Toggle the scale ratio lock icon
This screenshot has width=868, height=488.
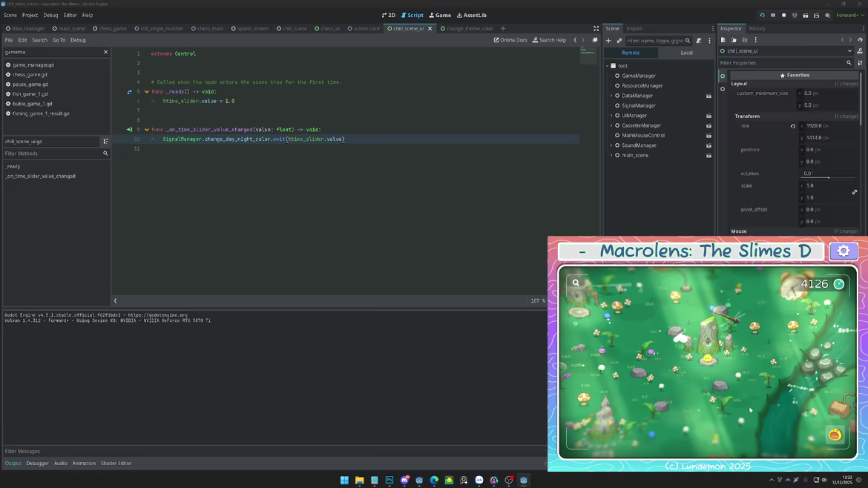point(854,192)
